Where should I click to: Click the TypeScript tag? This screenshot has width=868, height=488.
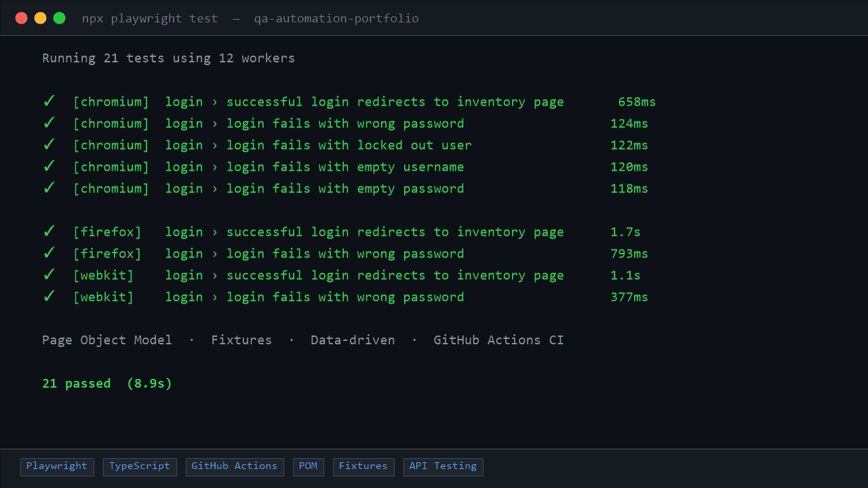point(140,467)
